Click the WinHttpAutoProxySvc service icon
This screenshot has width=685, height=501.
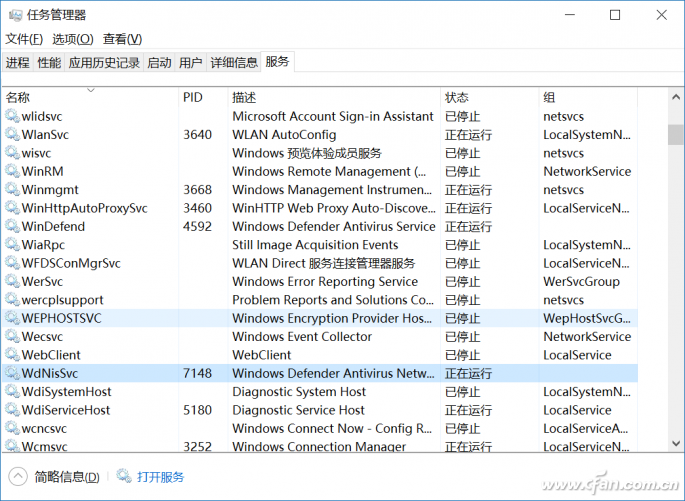pos(12,208)
